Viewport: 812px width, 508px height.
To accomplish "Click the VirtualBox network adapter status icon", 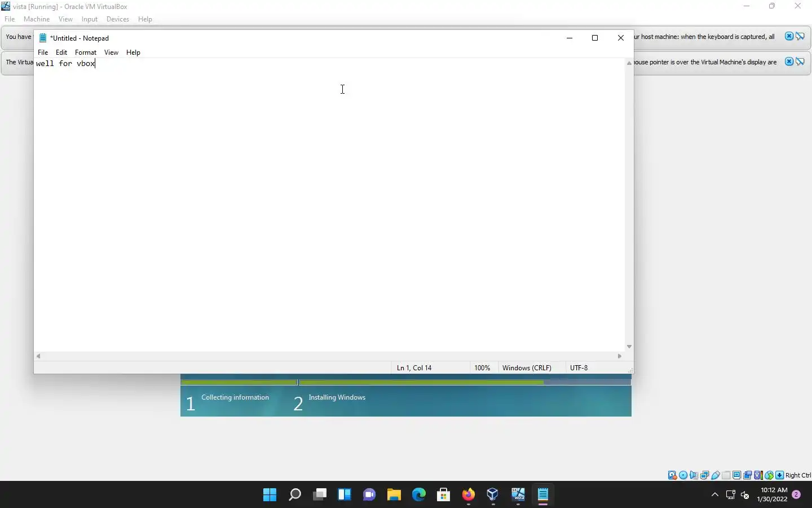I will click(x=704, y=475).
